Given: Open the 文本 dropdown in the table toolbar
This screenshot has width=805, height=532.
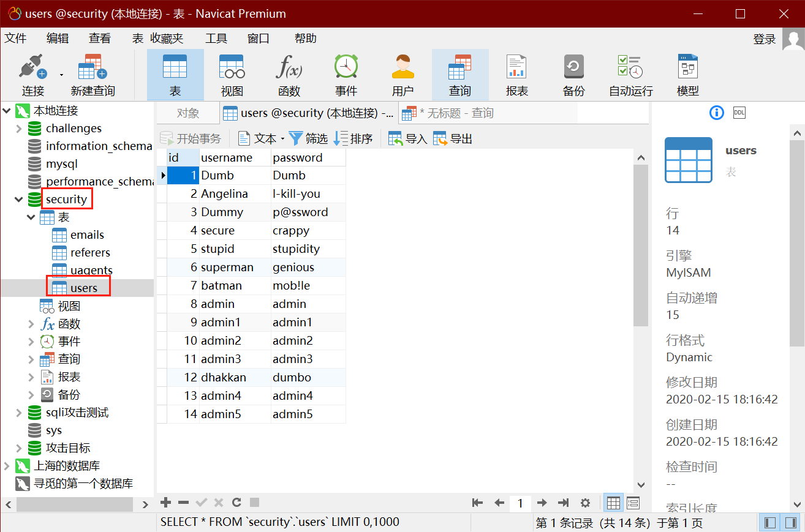Looking at the screenshot, I should tap(261, 139).
